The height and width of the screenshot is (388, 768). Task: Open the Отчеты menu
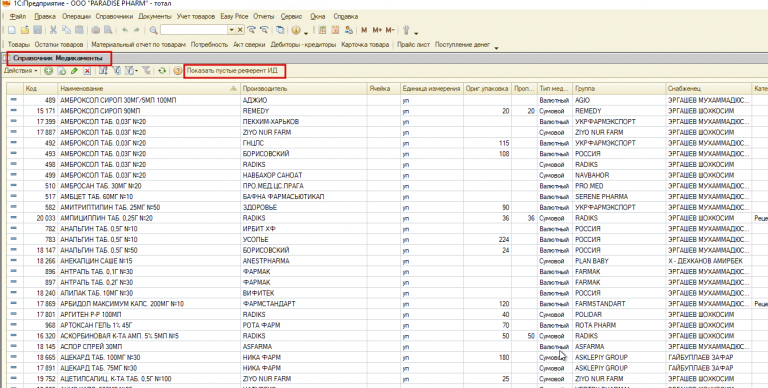[x=264, y=17]
